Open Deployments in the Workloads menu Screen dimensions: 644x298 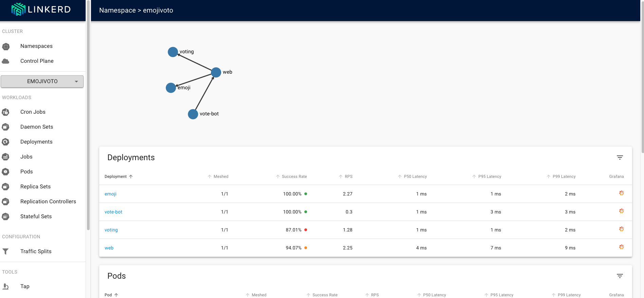tap(36, 142)
